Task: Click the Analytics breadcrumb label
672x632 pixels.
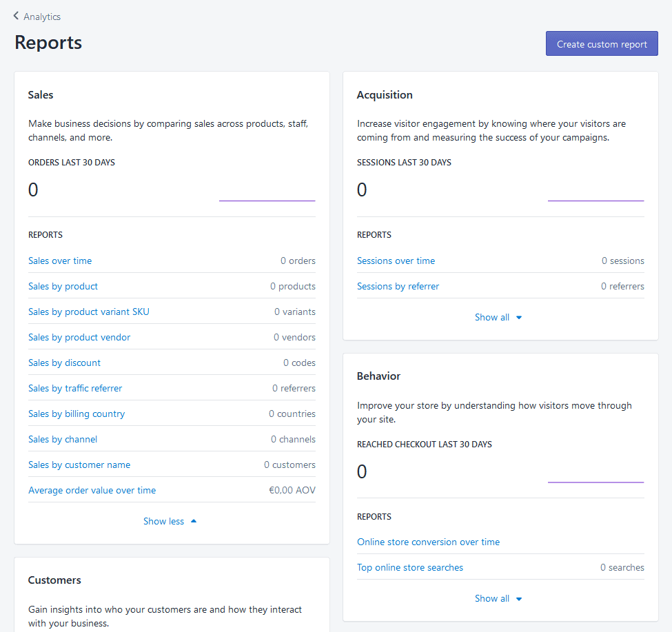Action: [41, 16]
